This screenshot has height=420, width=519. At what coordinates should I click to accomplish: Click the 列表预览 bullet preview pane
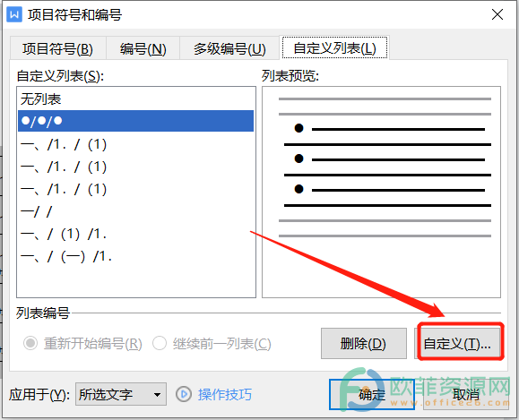(381, 193)
